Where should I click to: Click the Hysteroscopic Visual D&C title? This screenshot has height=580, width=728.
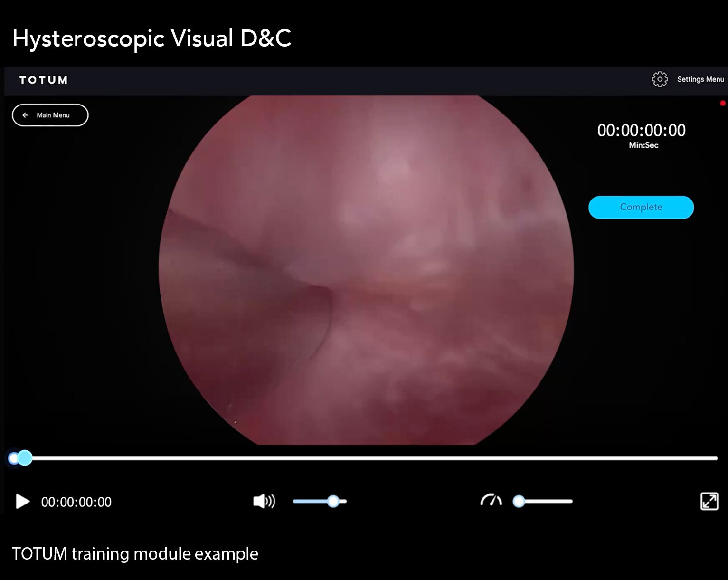(x=152, y=38)
